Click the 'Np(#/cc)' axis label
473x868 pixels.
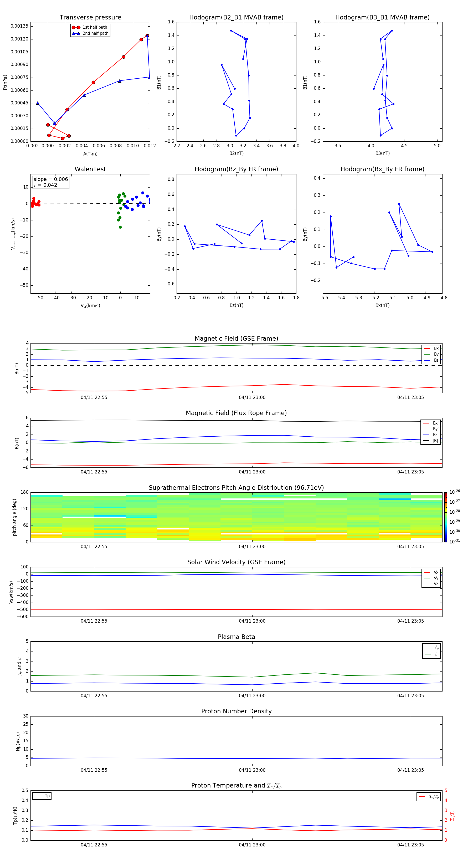coord(18,741)
